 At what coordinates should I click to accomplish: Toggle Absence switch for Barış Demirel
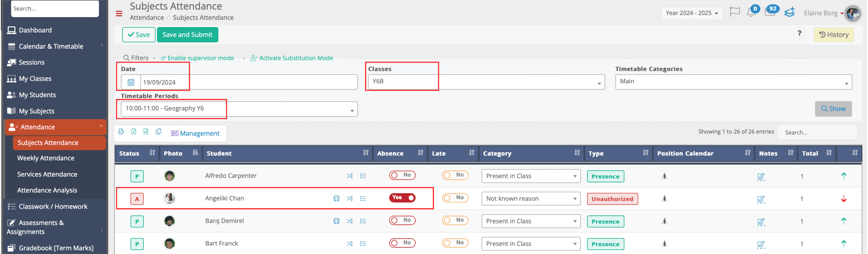[402, 220]
